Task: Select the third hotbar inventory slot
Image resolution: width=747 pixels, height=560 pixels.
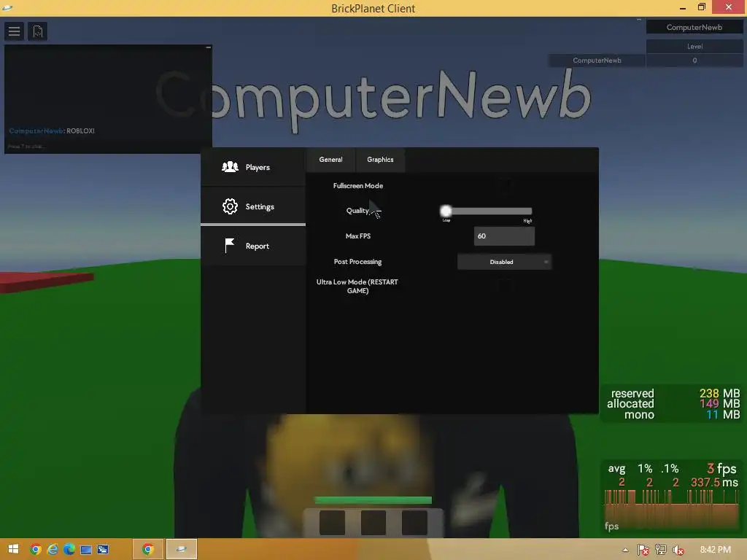Action: (x=414, y=522)
